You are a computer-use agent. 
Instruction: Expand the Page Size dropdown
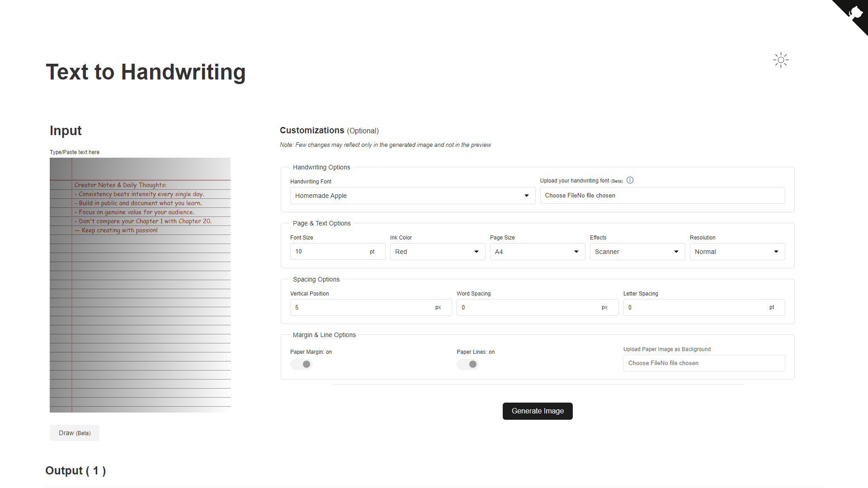coord(538,252)
